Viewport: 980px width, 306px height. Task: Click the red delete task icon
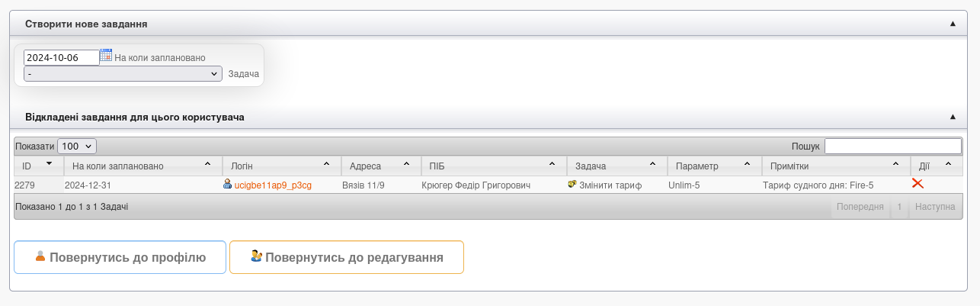pos(918,184)
